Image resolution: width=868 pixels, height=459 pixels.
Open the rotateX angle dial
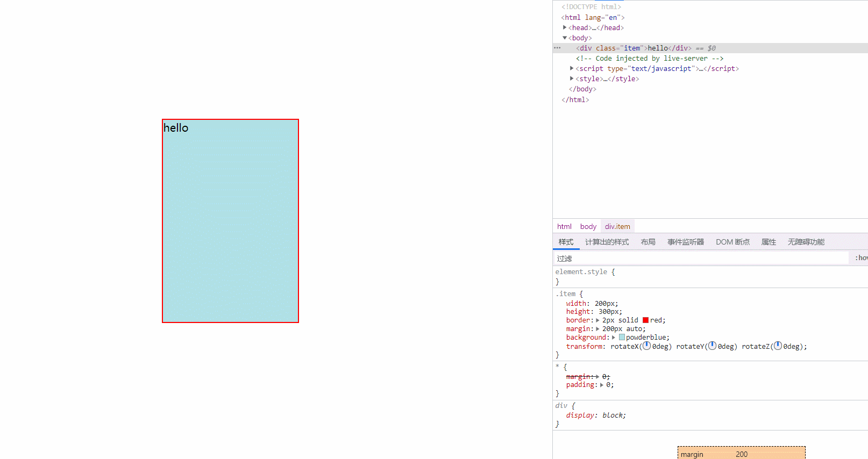click(646, 346)
